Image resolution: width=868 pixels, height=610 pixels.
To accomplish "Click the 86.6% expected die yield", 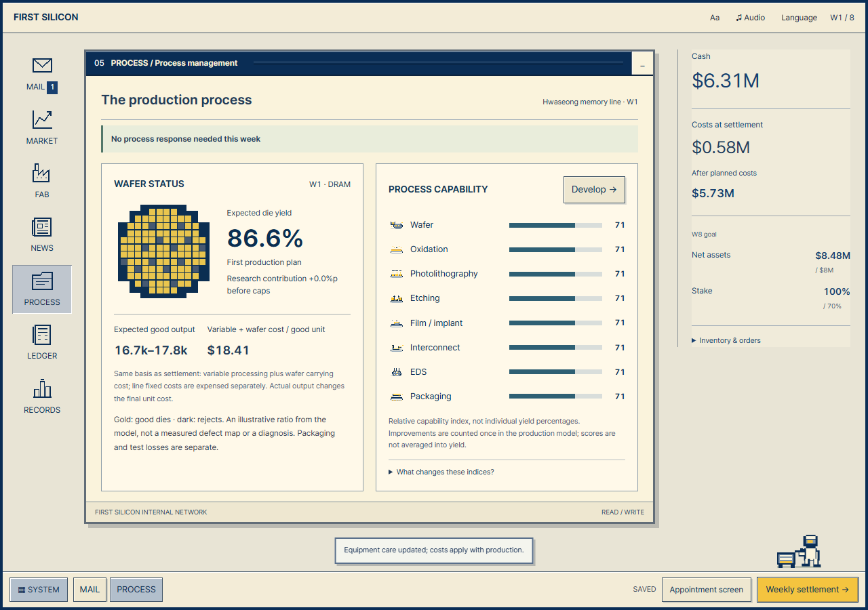I will [265, 238].
